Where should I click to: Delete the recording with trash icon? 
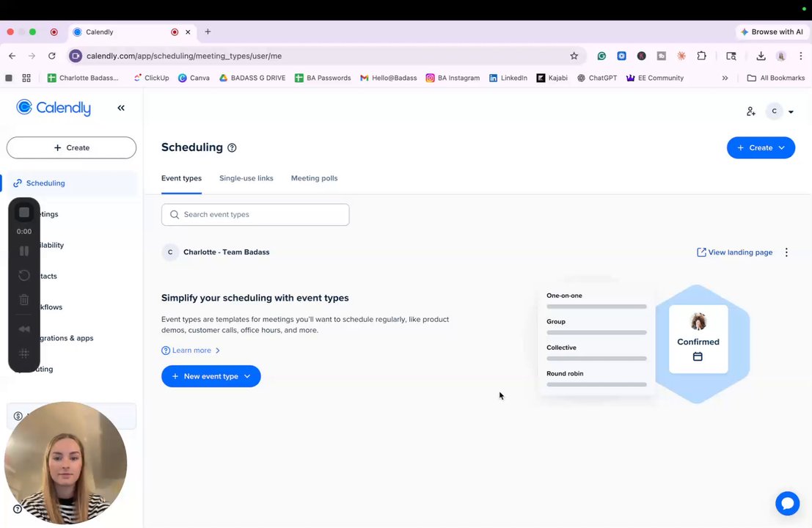23,300
